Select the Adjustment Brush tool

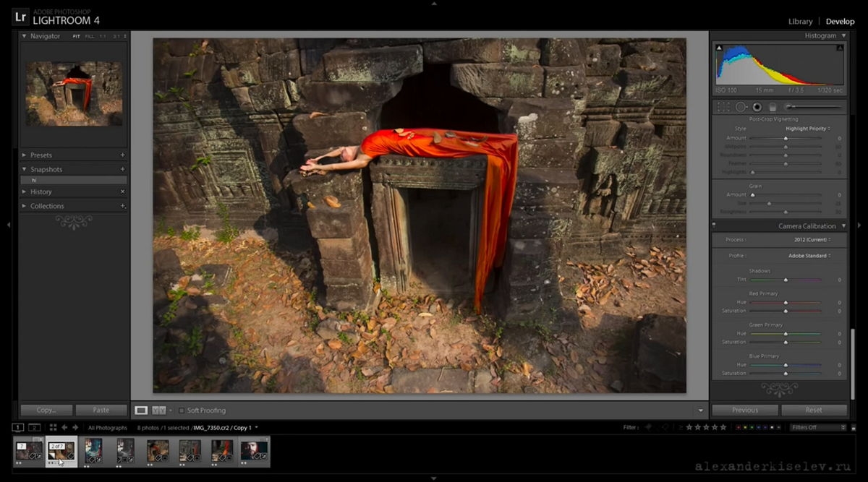pyautogui.click(x=814, y=107)
